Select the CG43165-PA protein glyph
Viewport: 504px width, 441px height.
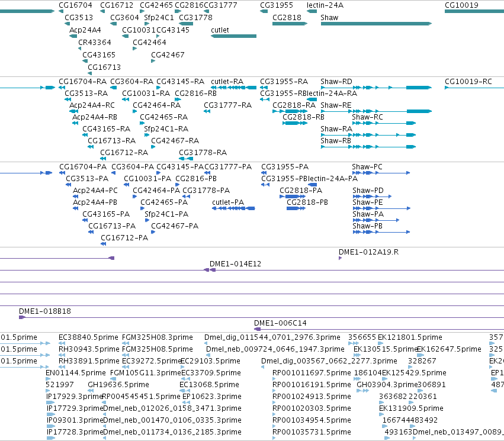(85, 220)
